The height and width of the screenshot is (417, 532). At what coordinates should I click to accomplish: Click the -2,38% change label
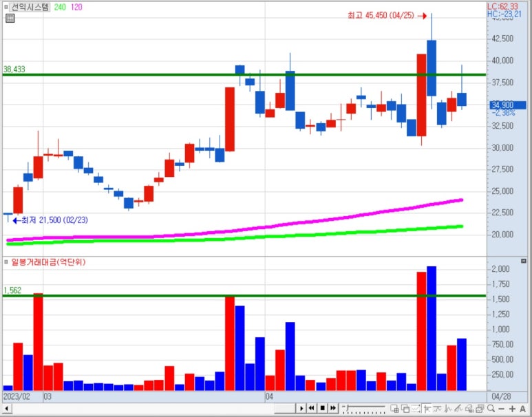tap(504, 113)
